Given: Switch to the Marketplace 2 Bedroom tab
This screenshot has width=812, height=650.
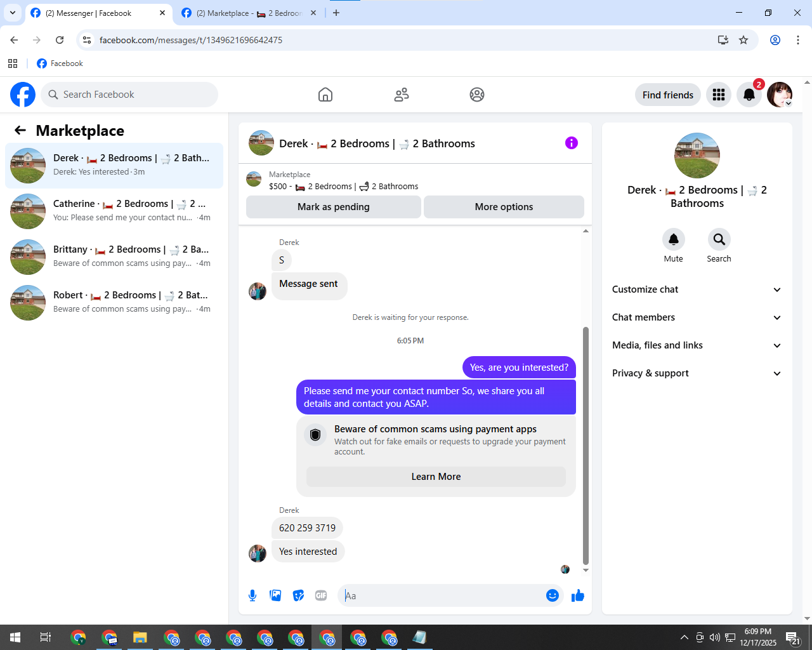Looking at the screenshot, I should pos(249,13).
